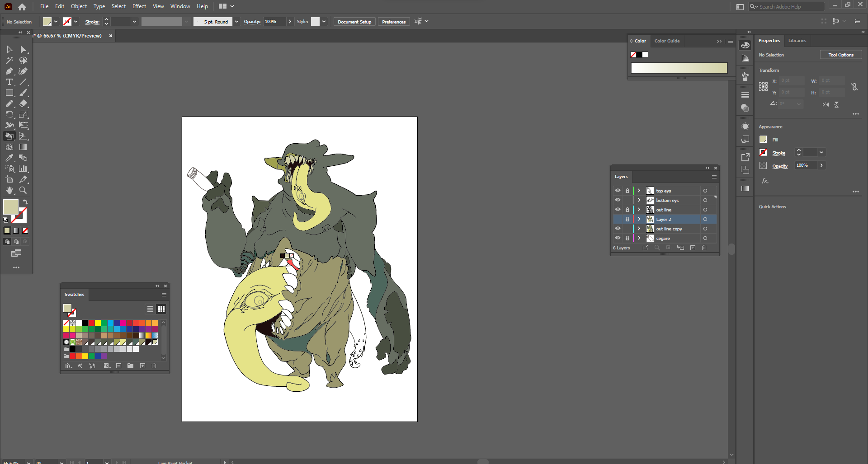Unlock the Layer 2 layer
This screenshot has width=868, height=464.
point(627,219)
